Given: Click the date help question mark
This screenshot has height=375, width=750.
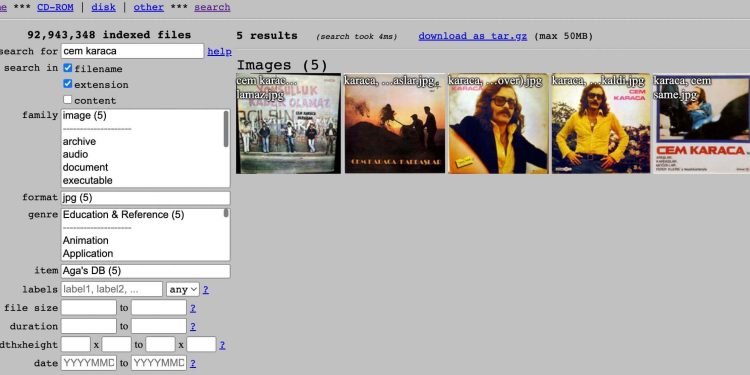Looking at the screenshot, I should [x=193, y=364].
